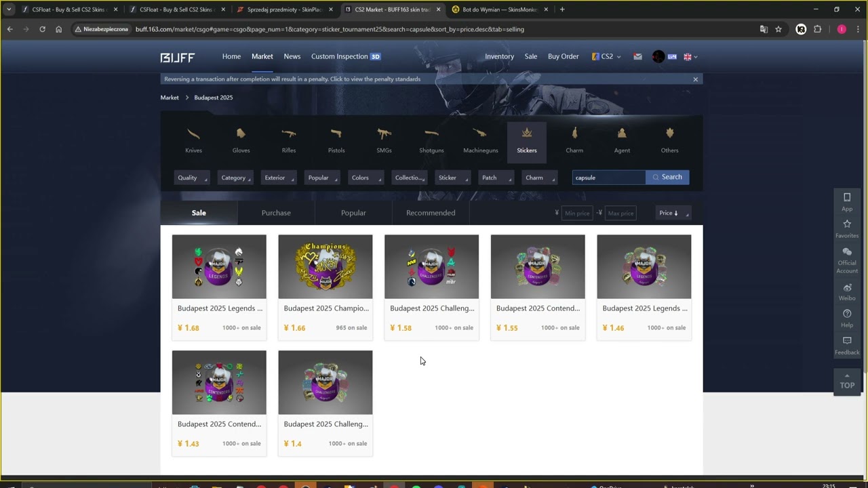Click the browser reload icon
868x488 pixels.
tap(42, 29)
